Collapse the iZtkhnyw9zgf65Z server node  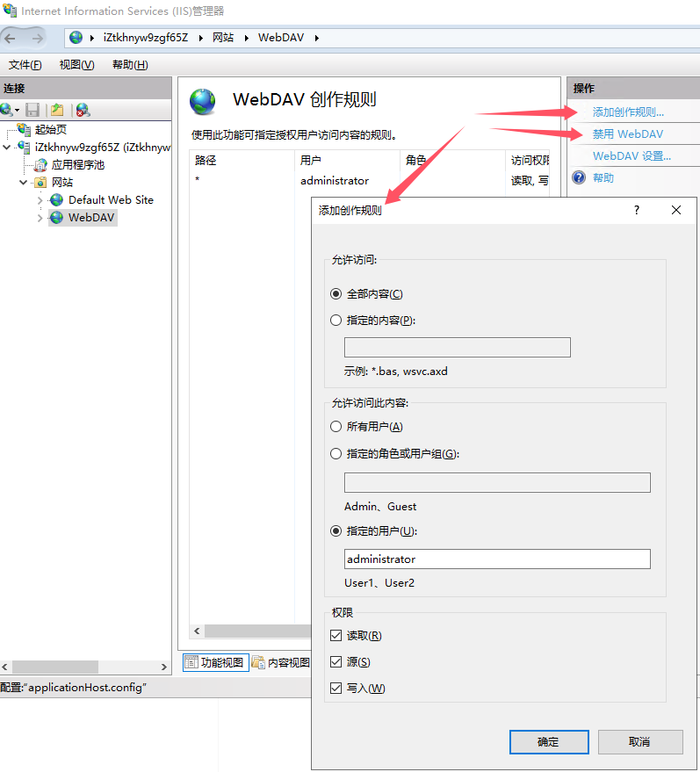(x=8, y=148)
